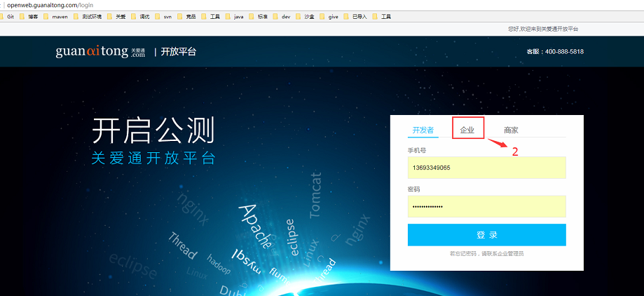Open the maven bookmark folder
This screenshot has height=296, width=644.
tap(55, 17)
